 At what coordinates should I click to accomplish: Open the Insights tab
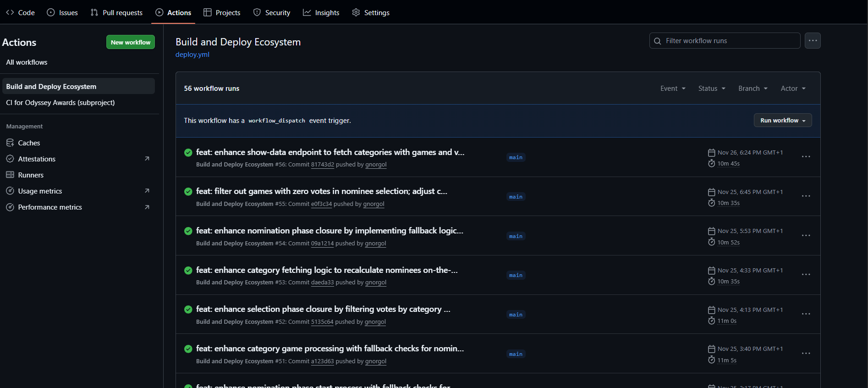321,12
